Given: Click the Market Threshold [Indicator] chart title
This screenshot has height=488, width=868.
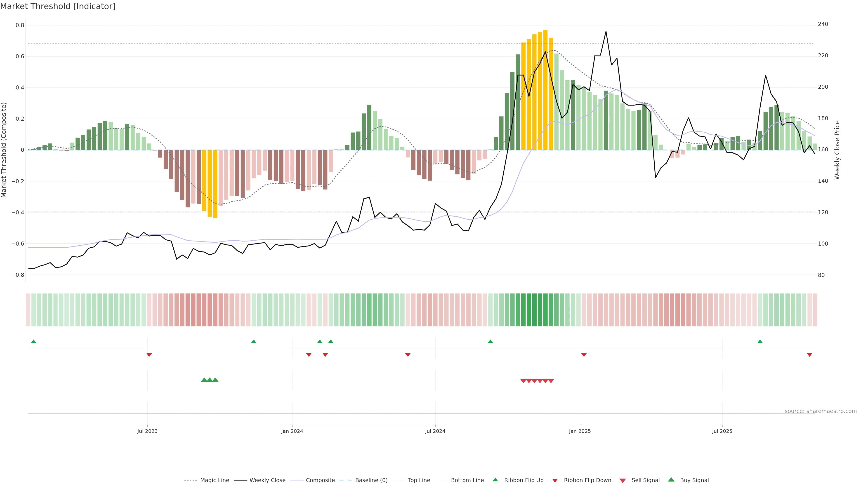Looking at the screenshot, I should coord(58,6).
